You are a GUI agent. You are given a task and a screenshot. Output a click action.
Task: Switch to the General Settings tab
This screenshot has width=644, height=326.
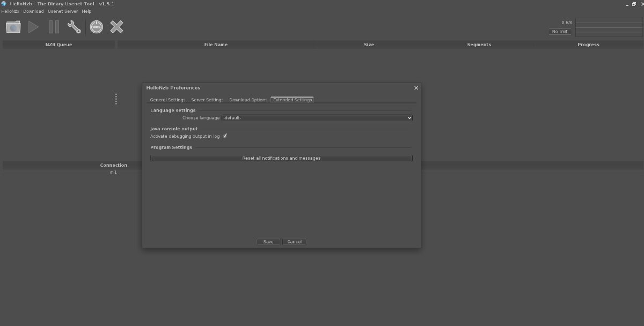click(167, 100)
